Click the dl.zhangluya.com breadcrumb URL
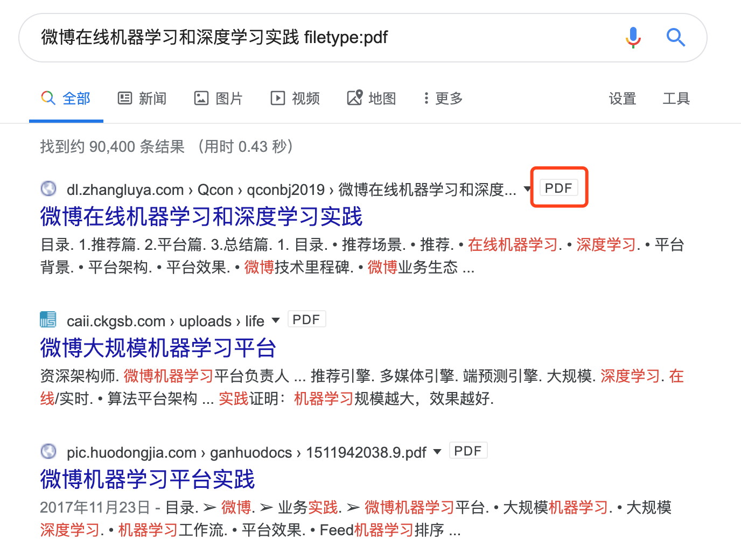 (291, 190)
